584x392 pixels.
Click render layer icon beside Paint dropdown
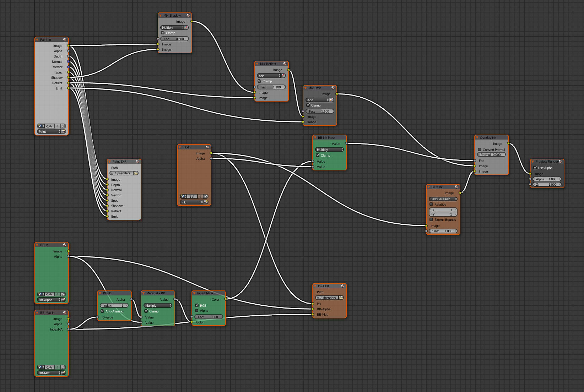tap(63, 132)
